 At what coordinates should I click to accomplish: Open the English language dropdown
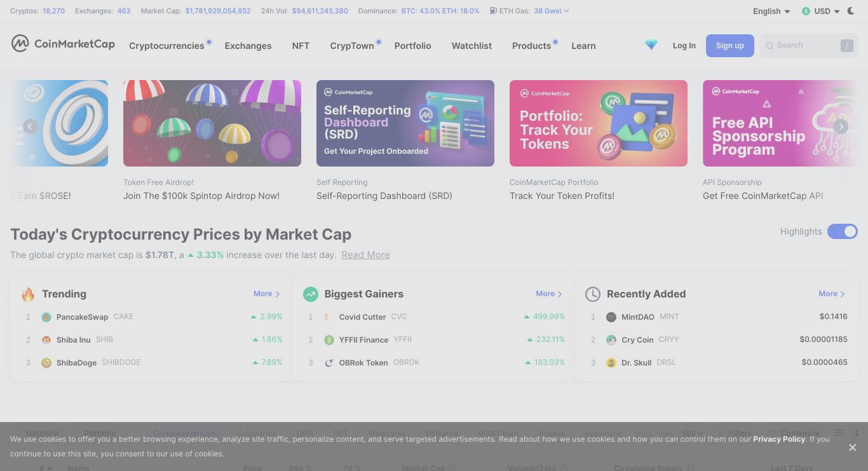pyautogui.click(x=771, y=11)
